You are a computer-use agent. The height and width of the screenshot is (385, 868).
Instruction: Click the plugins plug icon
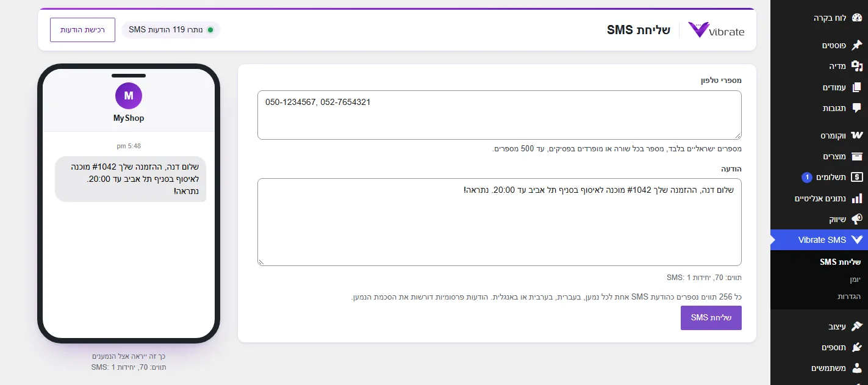(857, 347)
